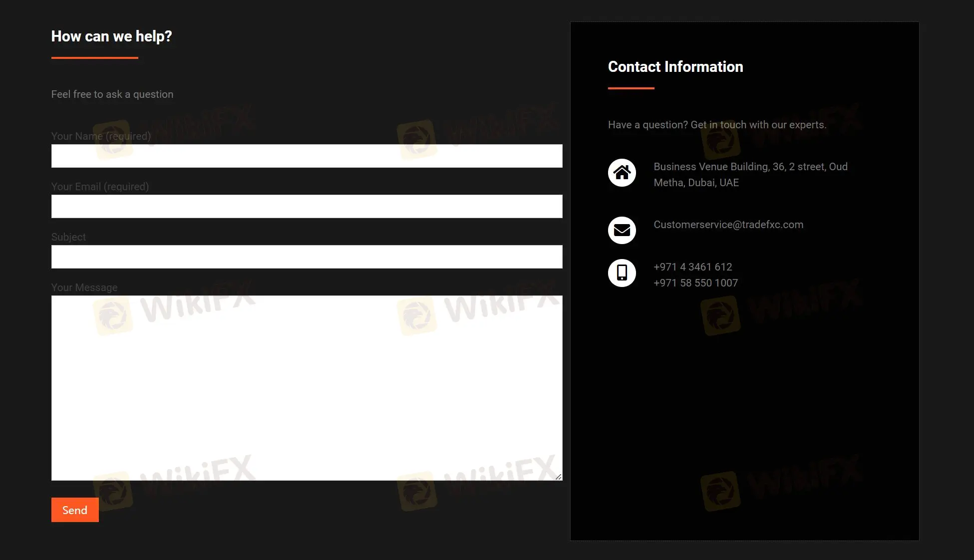The image size is (974, 560).
Task: Click the "Your Message" label
Action: [x=84, y=287]
